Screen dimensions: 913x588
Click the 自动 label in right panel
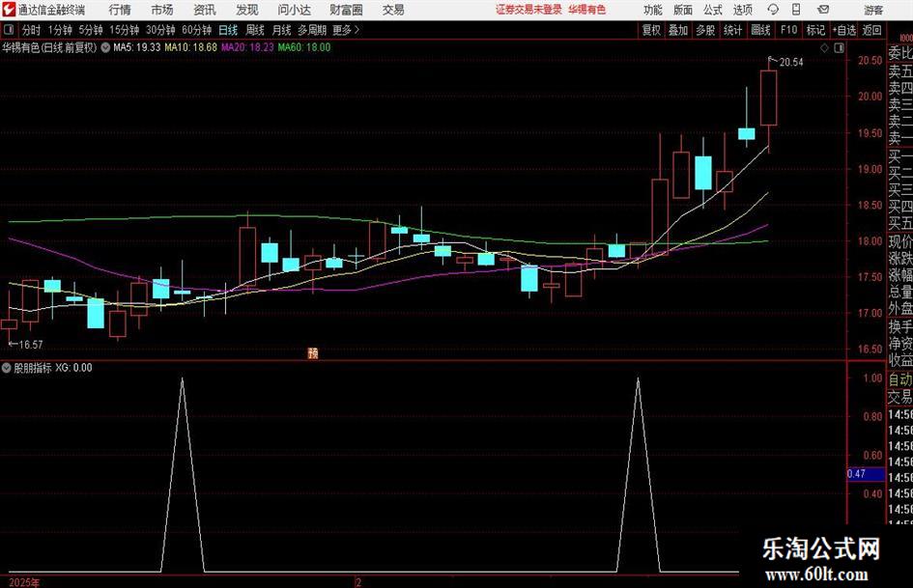coord(900,379)
